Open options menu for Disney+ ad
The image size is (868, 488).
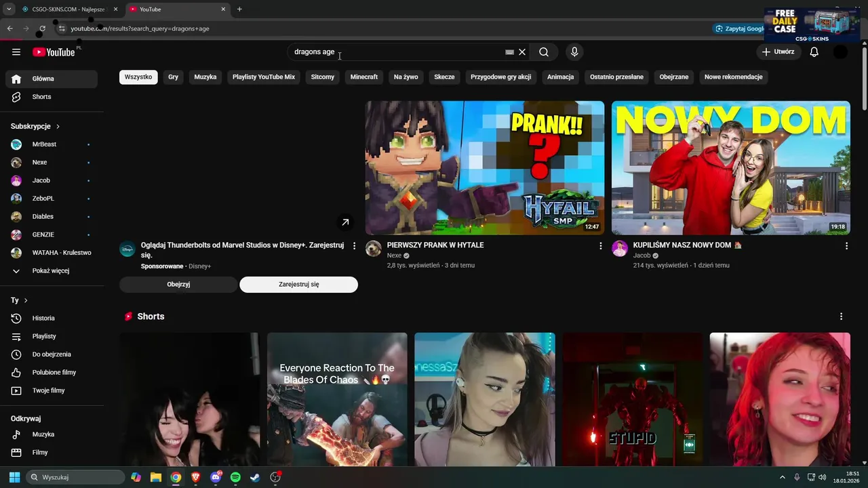tap(354, 246)
